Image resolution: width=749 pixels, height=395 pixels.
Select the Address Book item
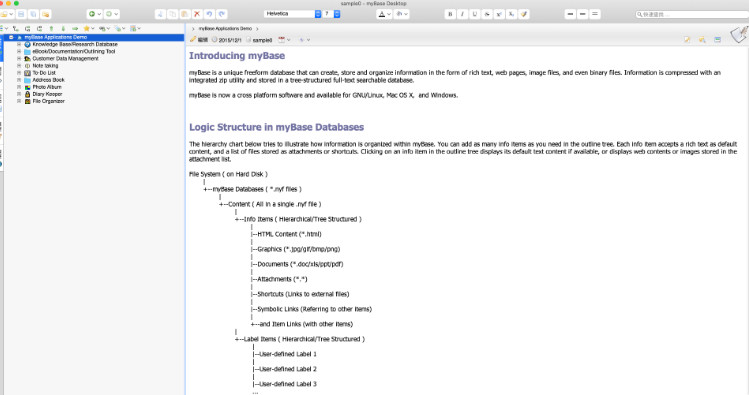pyautogui.click(x=48, y=80)
